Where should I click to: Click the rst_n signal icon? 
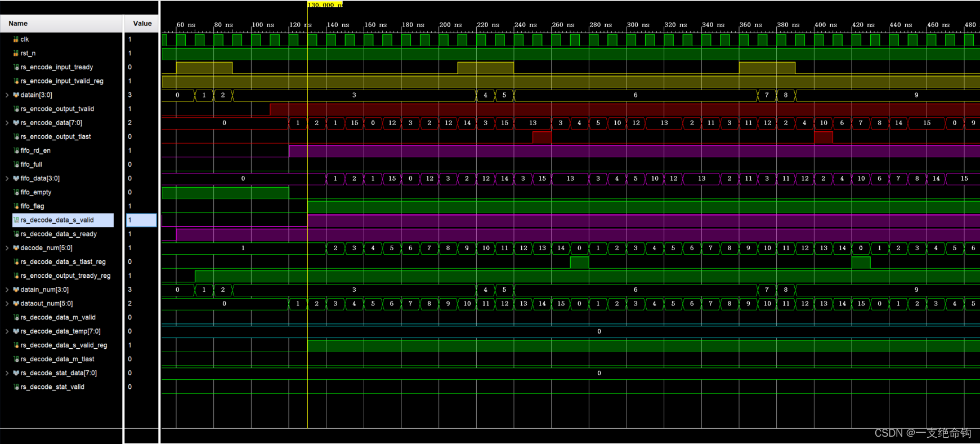pyautogui.click(x=16, y=54)
